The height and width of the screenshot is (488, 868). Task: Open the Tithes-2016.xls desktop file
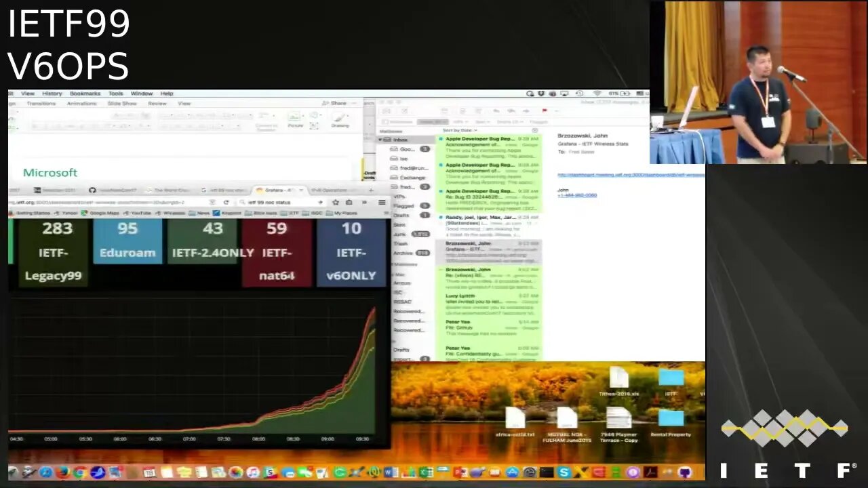tap(619, 382)
